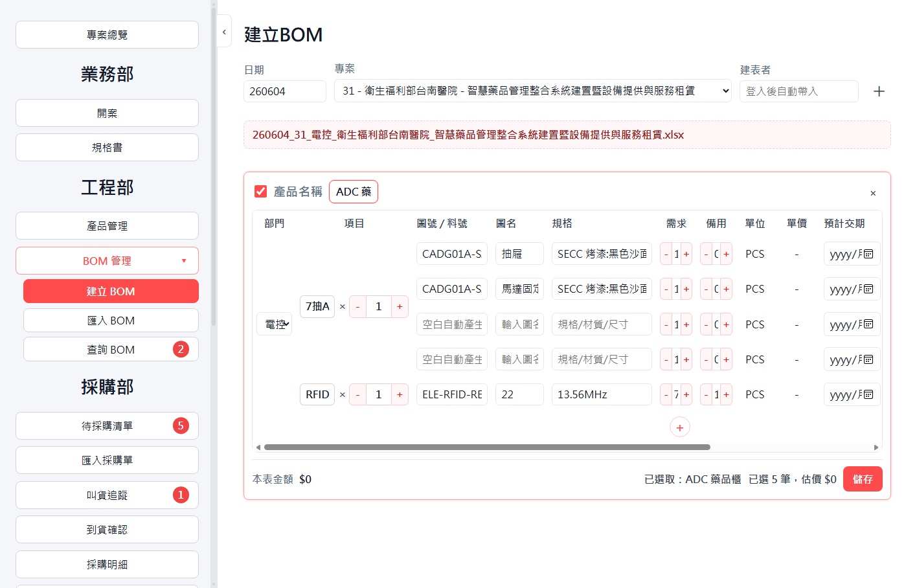Viewport: 917px width, 588px height.
Task: Click the 本表金額 $0 total text
Action: click(282, 479)
